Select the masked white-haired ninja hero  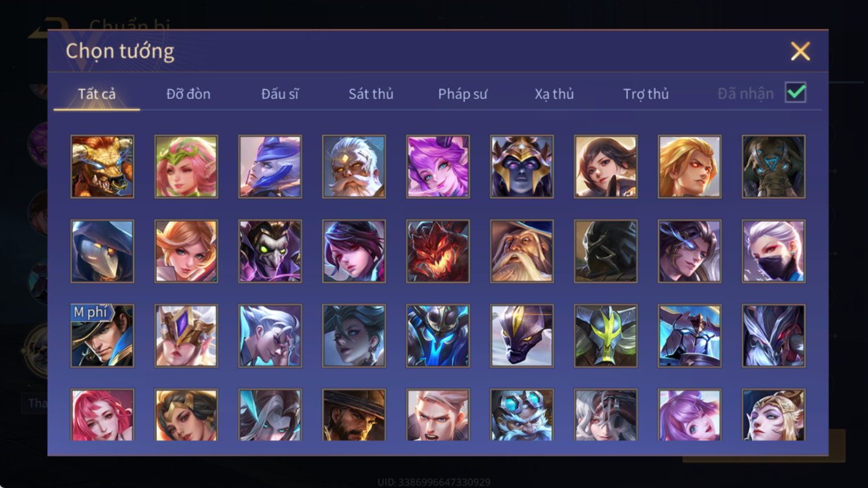click(x=774, y=251)
